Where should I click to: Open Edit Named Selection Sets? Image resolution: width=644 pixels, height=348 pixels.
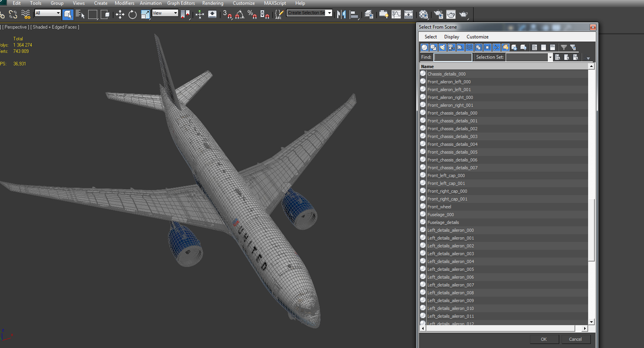(279, 14)
